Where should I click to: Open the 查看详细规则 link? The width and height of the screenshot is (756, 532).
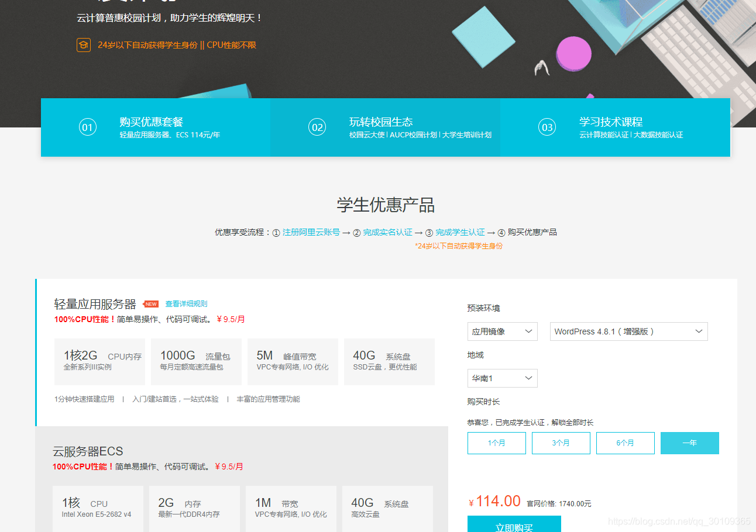(186, 304)
